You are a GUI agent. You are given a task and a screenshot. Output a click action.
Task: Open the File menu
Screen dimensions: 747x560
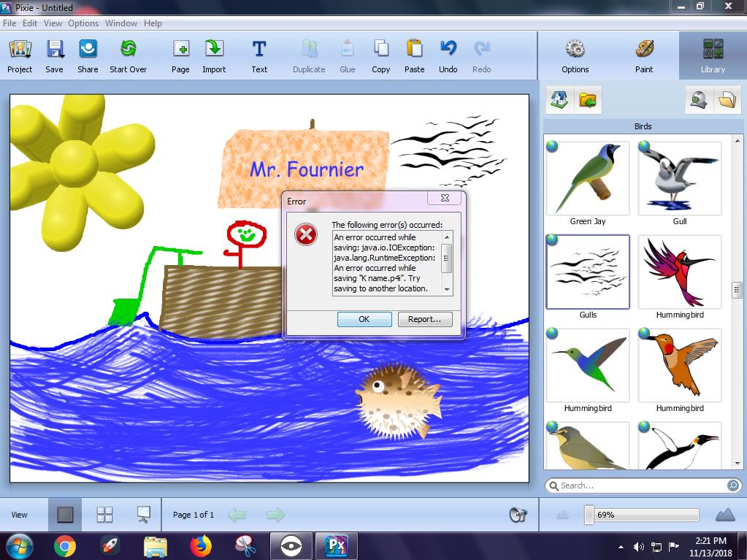9,23
